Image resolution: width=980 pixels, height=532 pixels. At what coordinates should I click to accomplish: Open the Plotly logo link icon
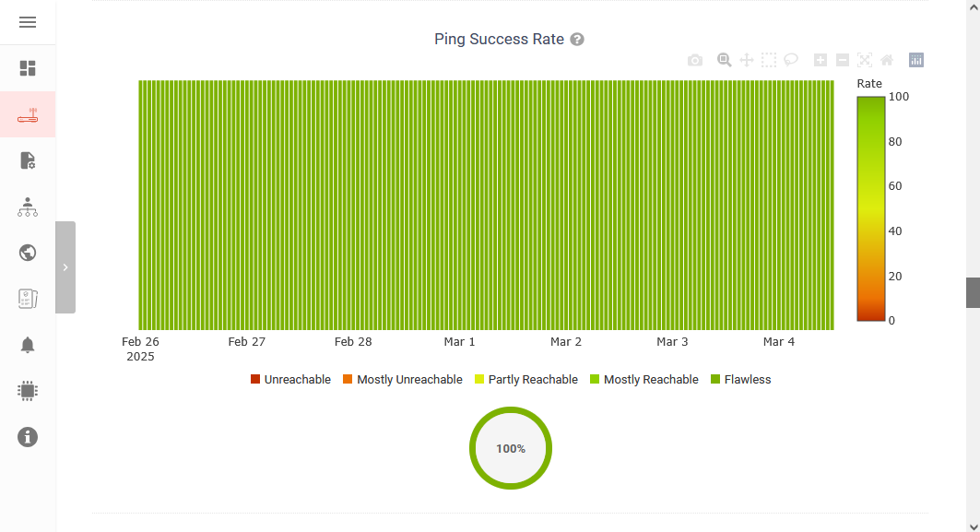click(916, 60)
